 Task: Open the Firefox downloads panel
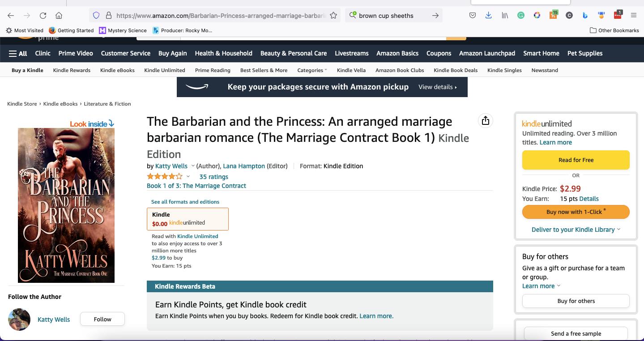(488, 15)
